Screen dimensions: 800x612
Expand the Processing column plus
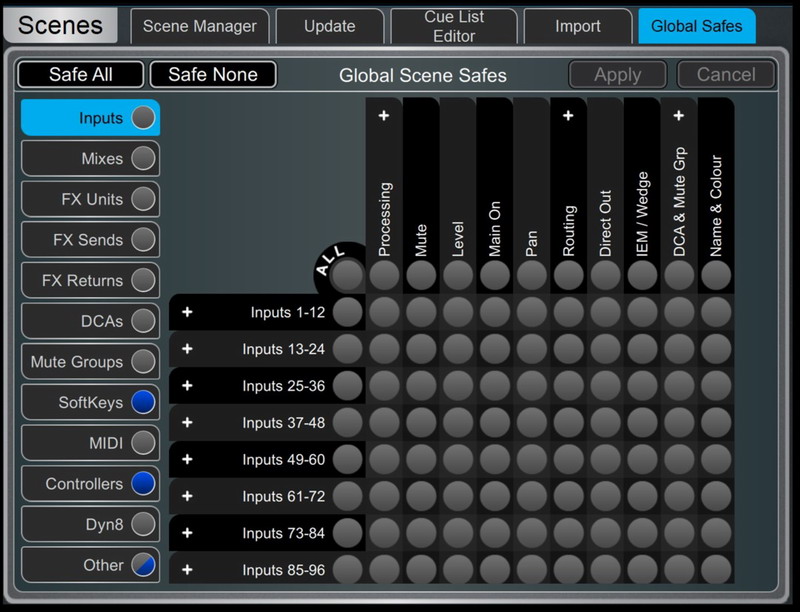point(384,116)
